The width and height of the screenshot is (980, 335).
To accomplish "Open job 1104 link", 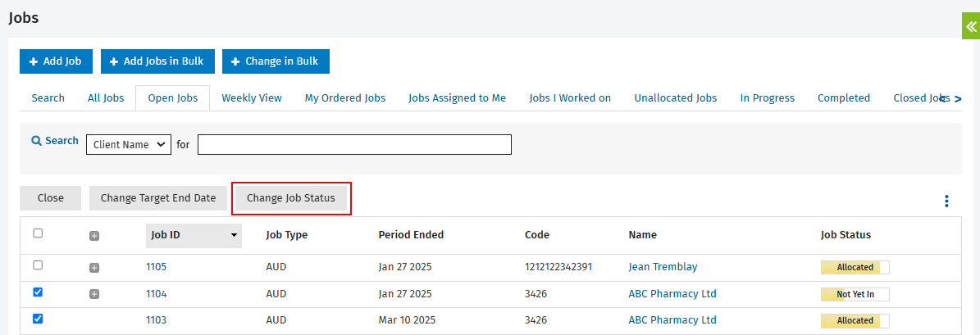I will tap(157, 294).
